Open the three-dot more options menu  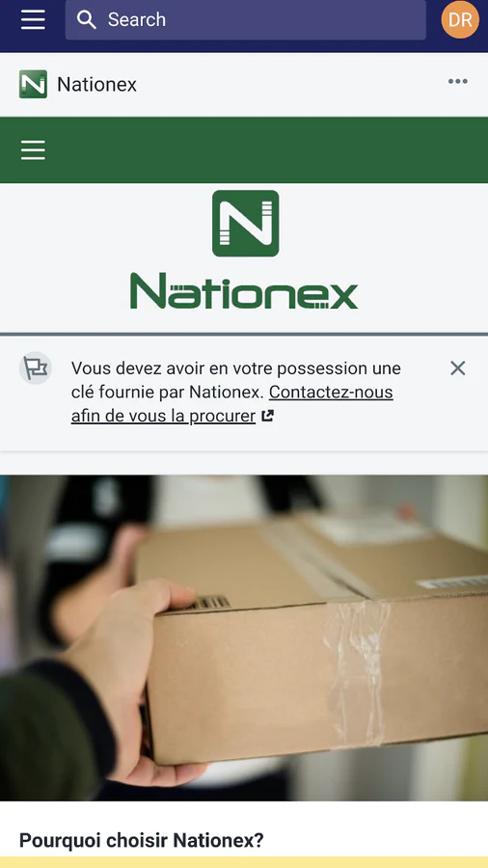coord(457,81)
